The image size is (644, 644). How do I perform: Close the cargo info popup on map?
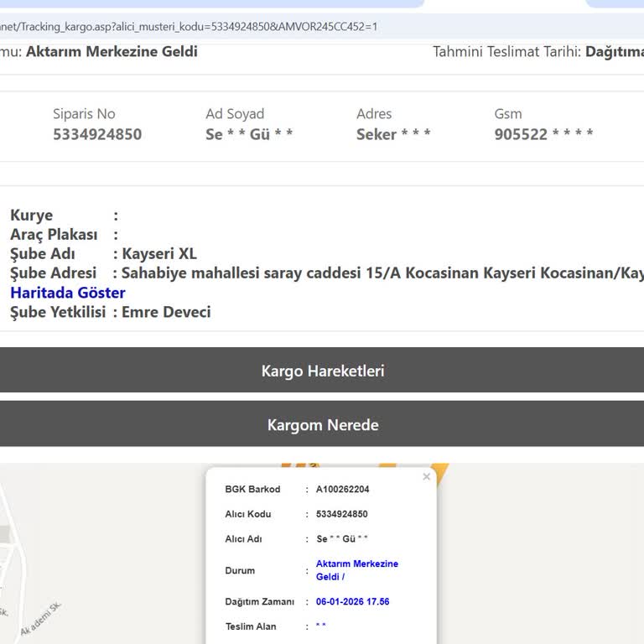(x=426, y=477)
